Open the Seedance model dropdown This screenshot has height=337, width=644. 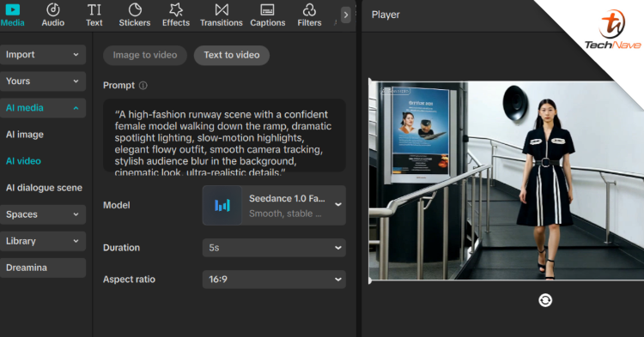pyautogui.click(x=274, y=206)
